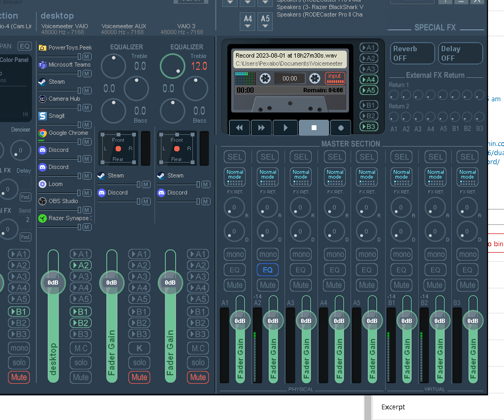Toggle the active EQ on A2 bus
This screenshot has height=420, width=504.
tap(268, 270)
